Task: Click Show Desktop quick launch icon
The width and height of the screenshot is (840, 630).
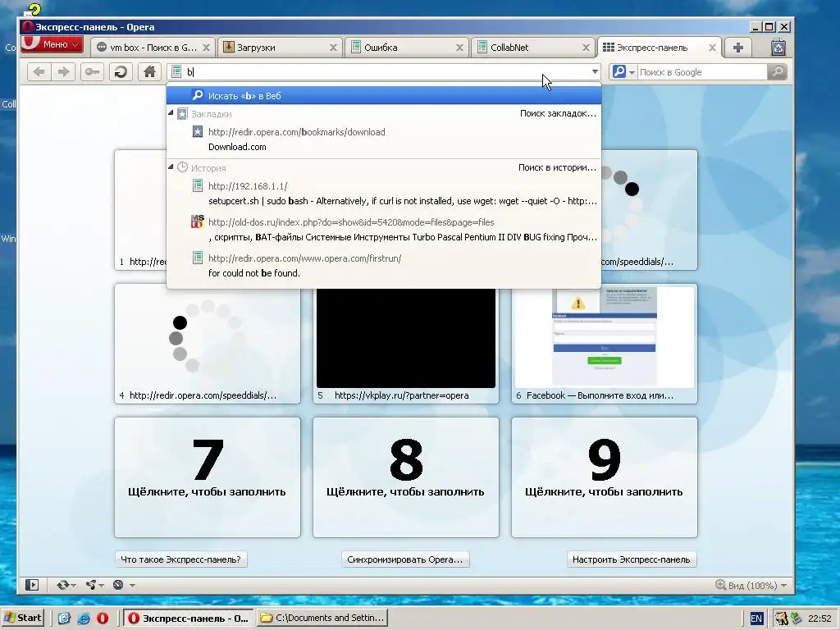Action: [64, 619]
